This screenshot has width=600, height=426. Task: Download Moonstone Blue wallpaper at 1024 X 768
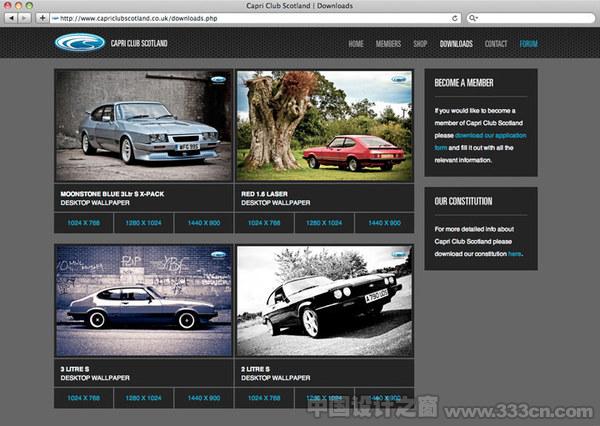83,223
